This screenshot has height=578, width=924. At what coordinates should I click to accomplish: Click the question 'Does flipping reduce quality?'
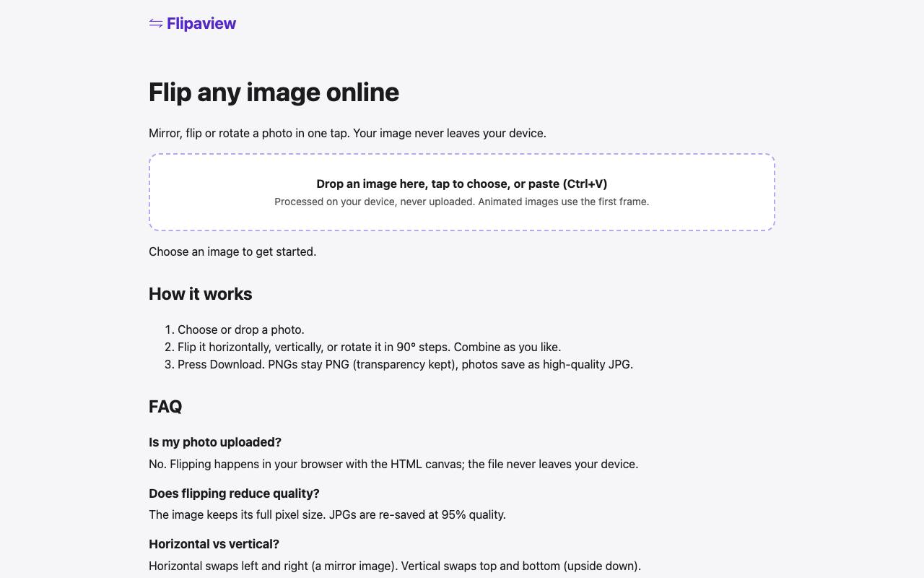(234, 493)
